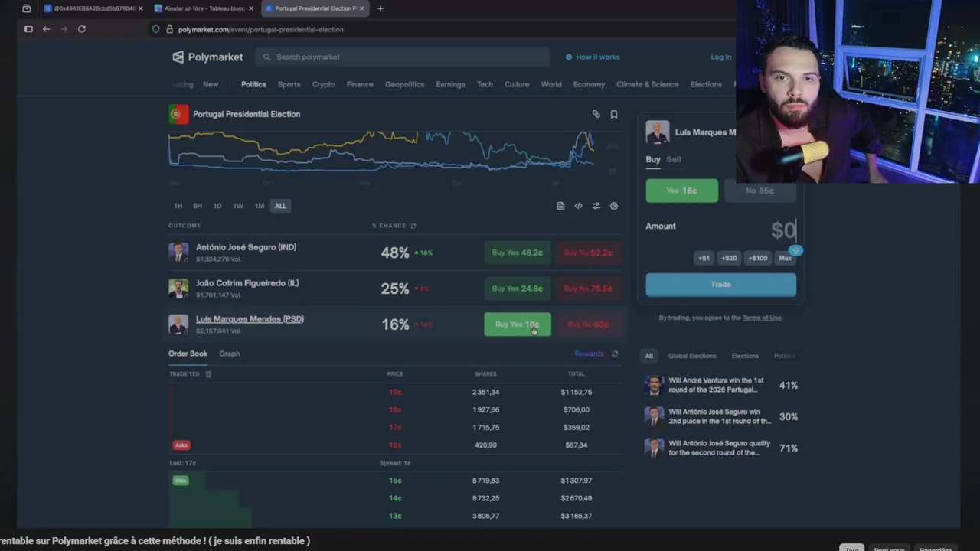Screen dimensions: 980x551
Task: Open the Order Book tab
Action: pos(188,354)
